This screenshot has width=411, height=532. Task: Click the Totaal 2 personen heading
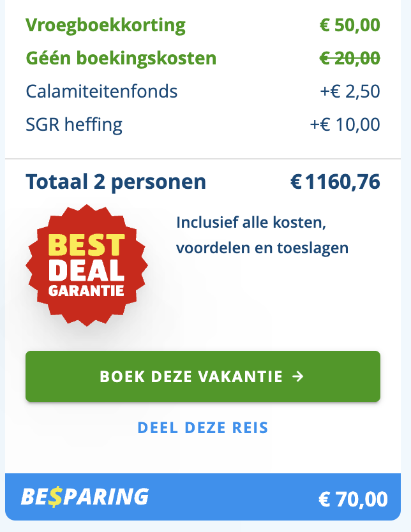point(116,182)
